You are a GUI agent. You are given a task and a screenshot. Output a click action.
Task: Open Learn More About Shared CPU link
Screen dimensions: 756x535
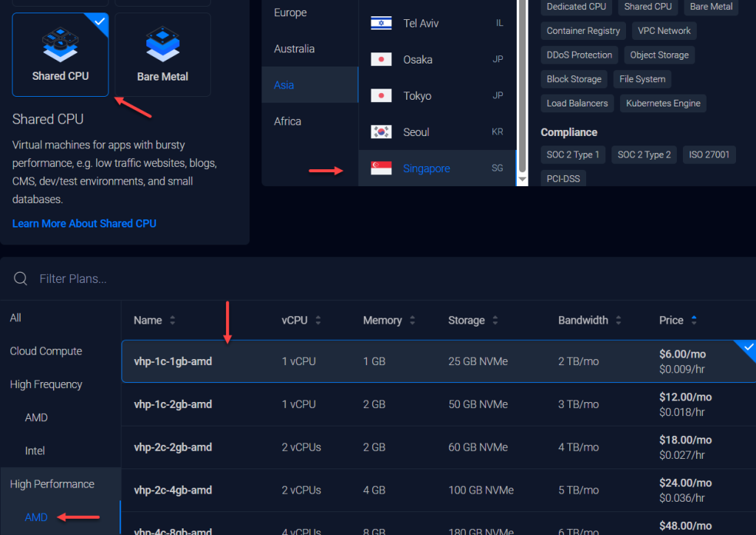coord(83,223)
